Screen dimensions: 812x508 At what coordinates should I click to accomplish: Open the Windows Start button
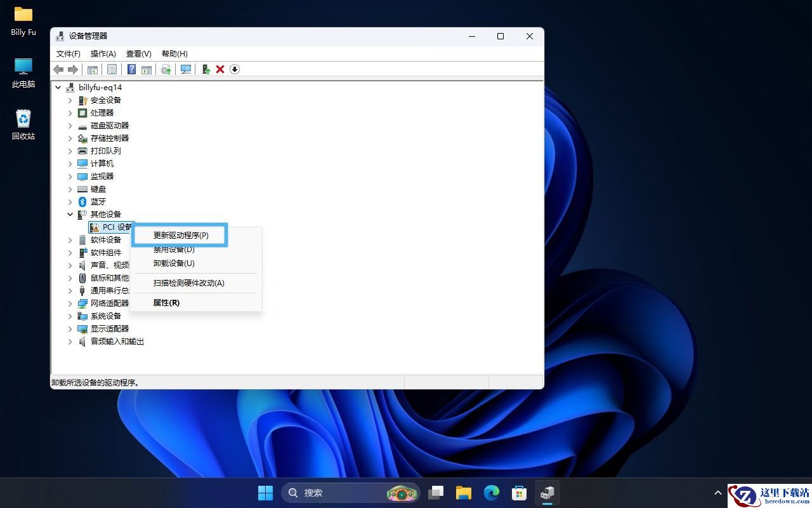pos(265,493)
